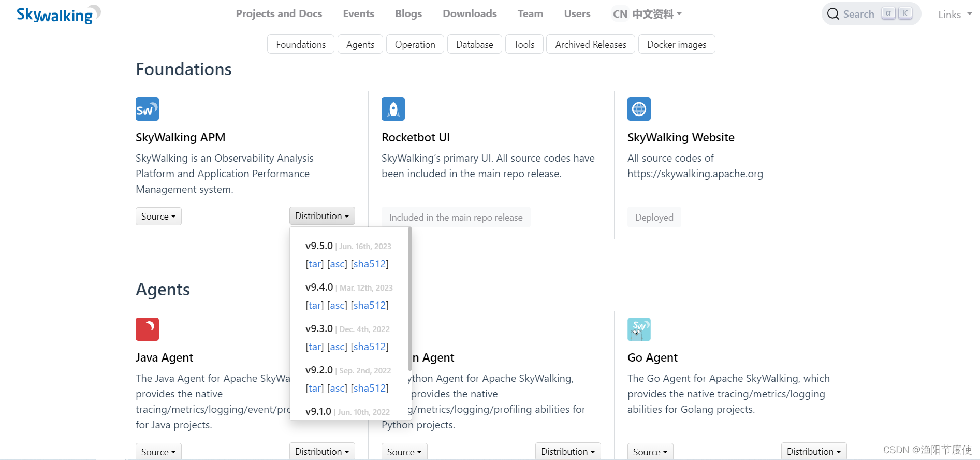The width and height of the screenshot is (980, 460).
Task: Download v9.2.0 tar file
Action: pyautogui.click(x=315, y=388)
